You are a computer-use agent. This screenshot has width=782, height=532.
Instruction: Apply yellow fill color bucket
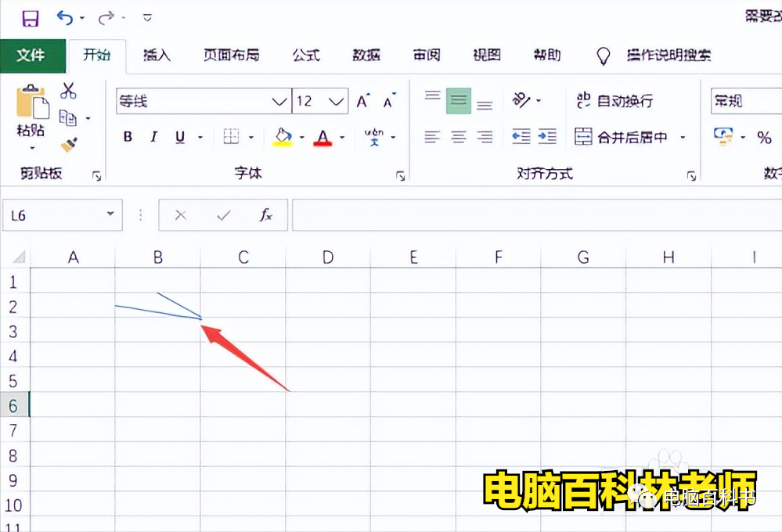pos(283,137)
